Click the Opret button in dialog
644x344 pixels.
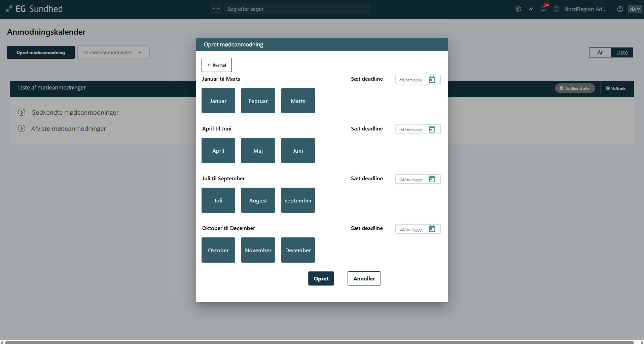[321, 278]
